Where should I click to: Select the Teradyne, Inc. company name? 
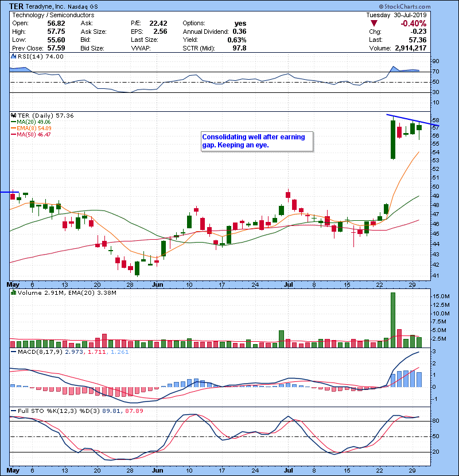coord(45,6)
